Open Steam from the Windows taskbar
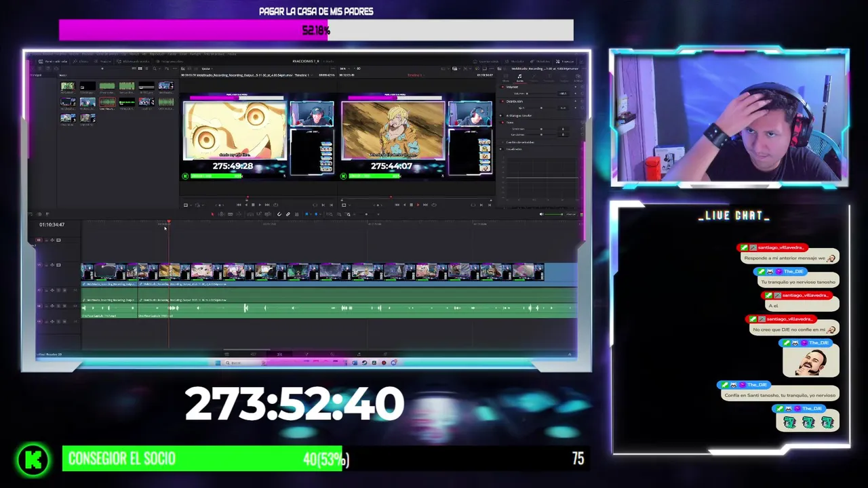This screenshot has height=488, width=868. coord(364,363)
